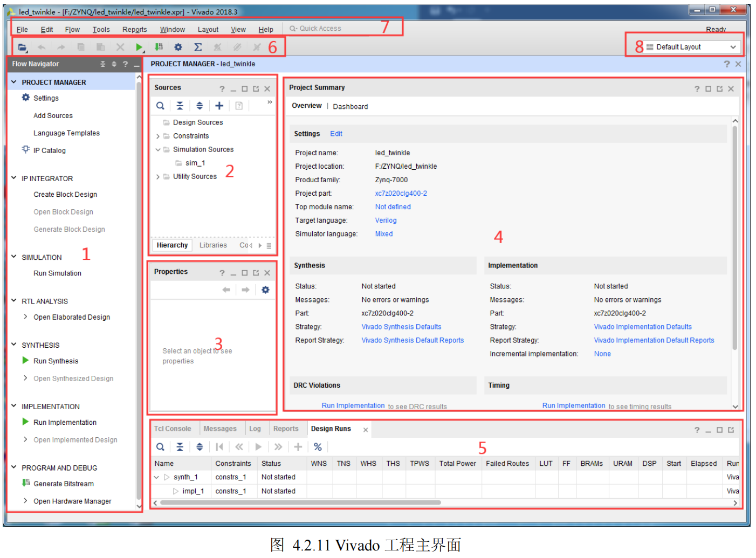Click Design Runs horizontal scrollbar

coord(300,502)
